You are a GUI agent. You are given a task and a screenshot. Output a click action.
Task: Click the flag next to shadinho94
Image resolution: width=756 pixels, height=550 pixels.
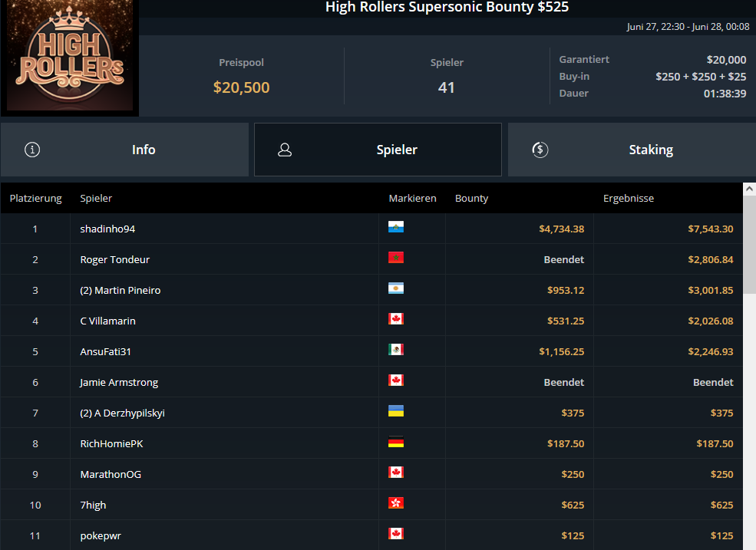(396, 226)
